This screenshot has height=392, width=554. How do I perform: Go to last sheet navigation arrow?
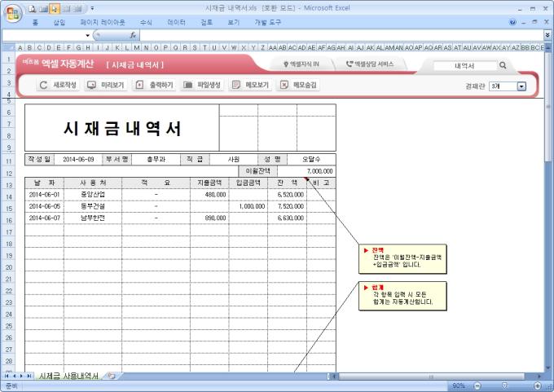click(x=29, y=376)
